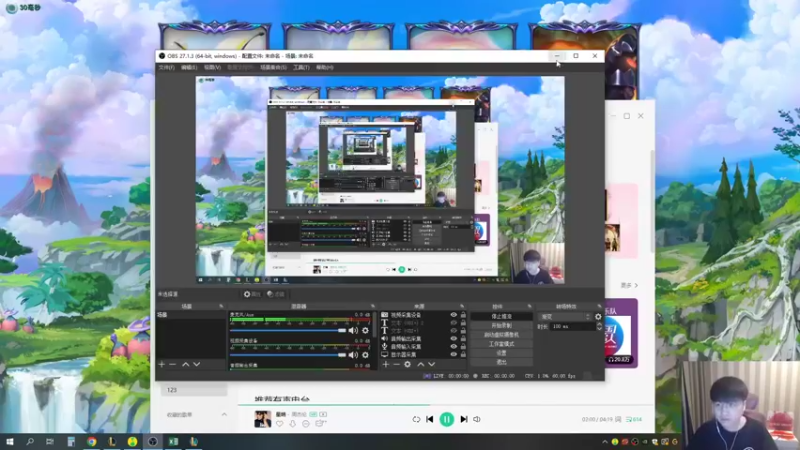Skip to the previous track
The image size is (800, 450).
pyautogui.click(x=430, y=419)
